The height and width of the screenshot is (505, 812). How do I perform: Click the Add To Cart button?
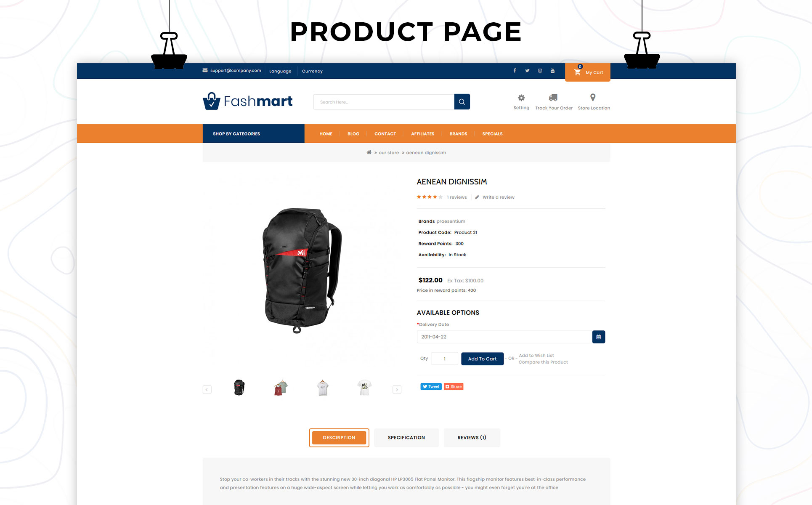[483, 359]
